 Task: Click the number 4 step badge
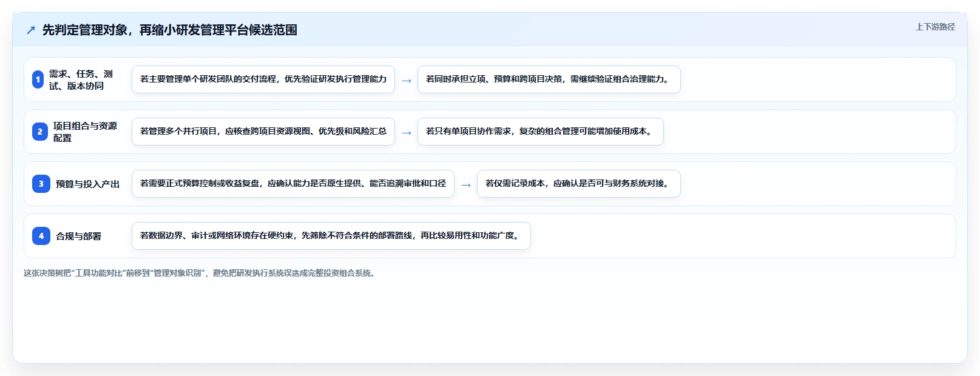click(41, 236)
